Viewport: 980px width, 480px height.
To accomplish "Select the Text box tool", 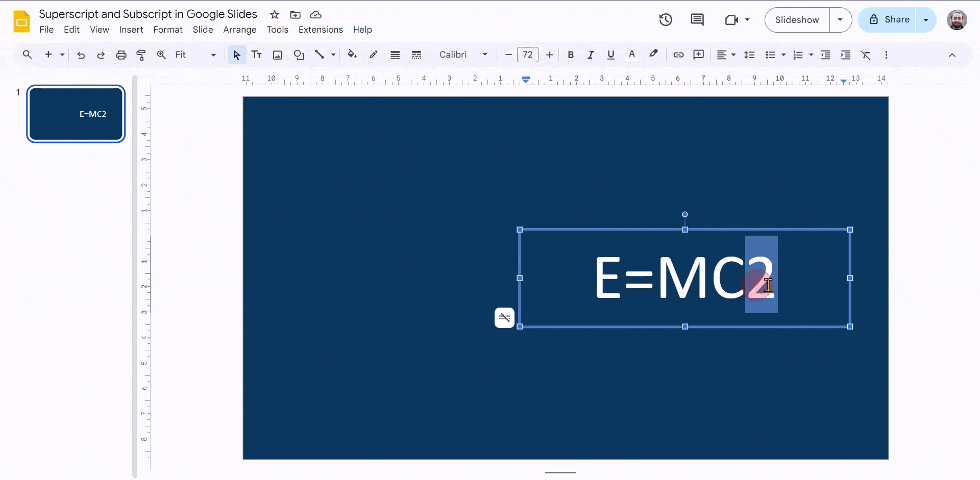I will coord(256,55).
